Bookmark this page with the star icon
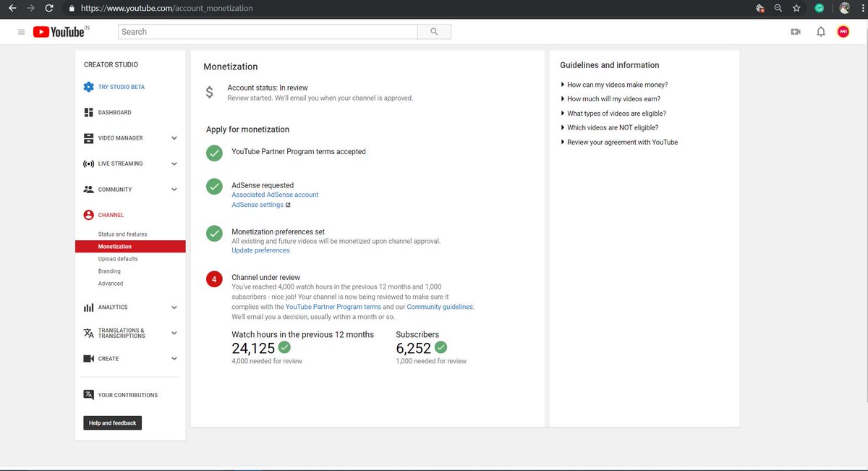 click(x=796, y=9)
